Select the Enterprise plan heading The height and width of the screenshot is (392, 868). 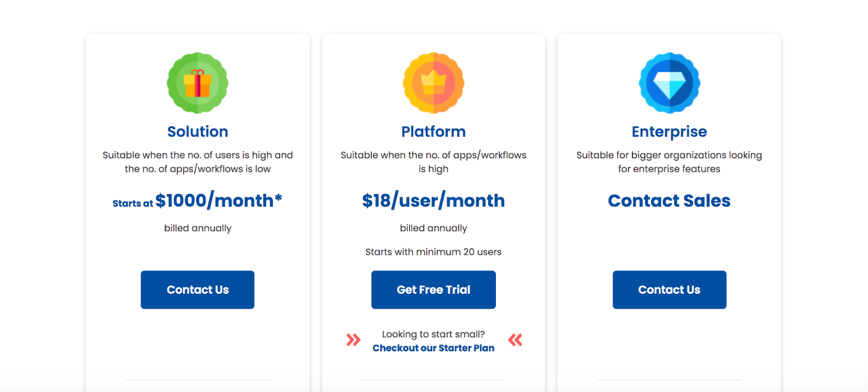669,132
